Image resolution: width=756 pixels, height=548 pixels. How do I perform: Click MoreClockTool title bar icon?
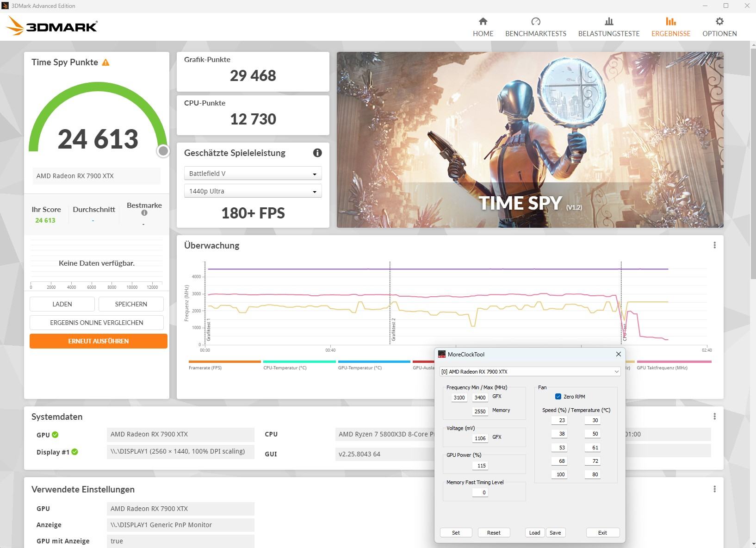pyautogui.click(x=442, y=354)
